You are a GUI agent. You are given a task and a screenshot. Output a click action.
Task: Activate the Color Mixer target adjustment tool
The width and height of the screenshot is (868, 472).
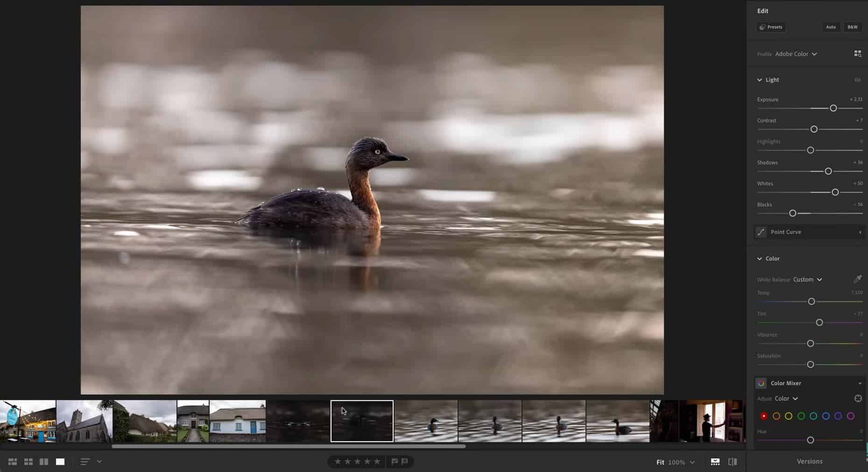[858, 398]
